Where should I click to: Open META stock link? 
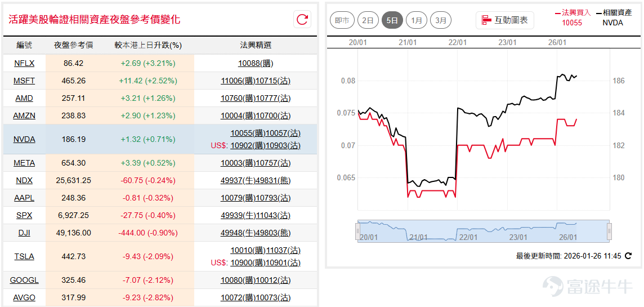point(24,163)
